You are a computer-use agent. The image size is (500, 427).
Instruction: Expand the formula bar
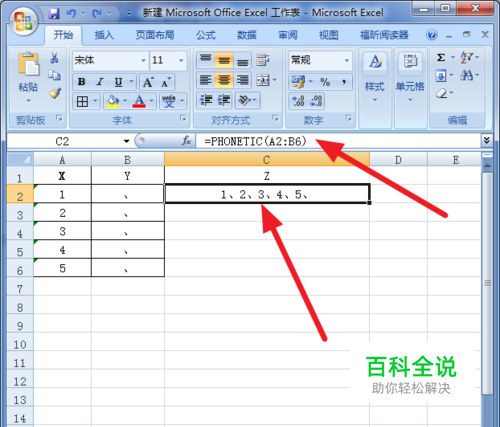[486, 141]
